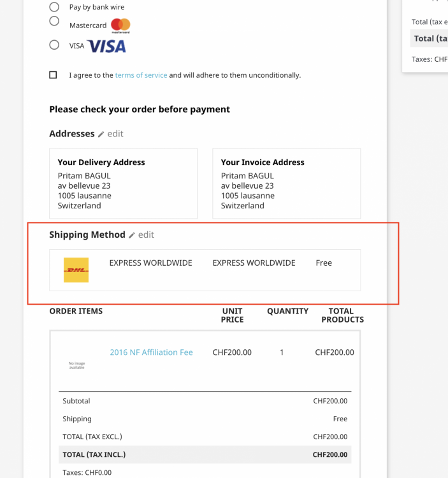Click the EXPRESS WORLDWIDE carrier name
Screen dimensions: 448x478
tap(150, 263)
